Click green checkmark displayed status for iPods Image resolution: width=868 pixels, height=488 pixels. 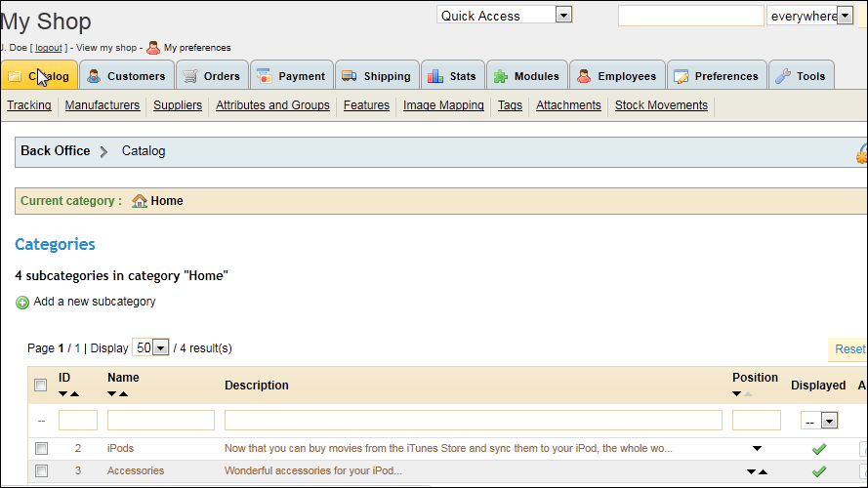coord(818,449)
